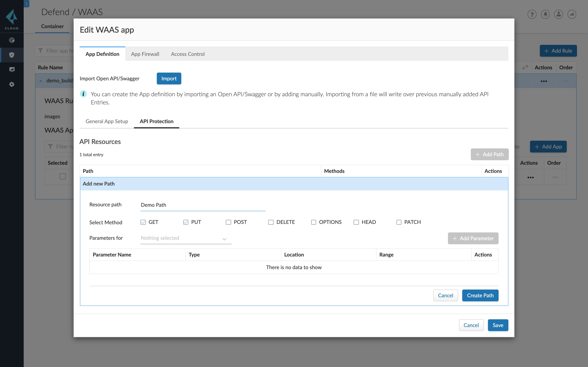Image resolution: width=588 pixels, height=367 pixels.
Task: Click the Demo Path resource path field
Action: [203, 205]
